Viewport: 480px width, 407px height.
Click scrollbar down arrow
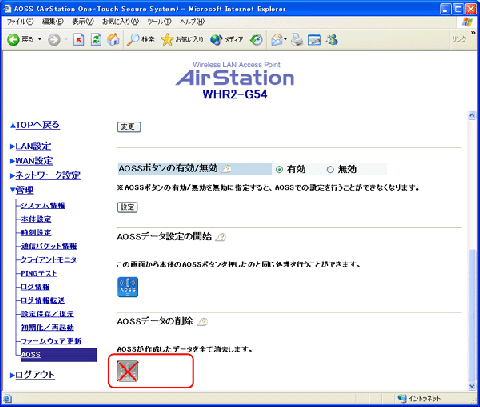[472, 386]
